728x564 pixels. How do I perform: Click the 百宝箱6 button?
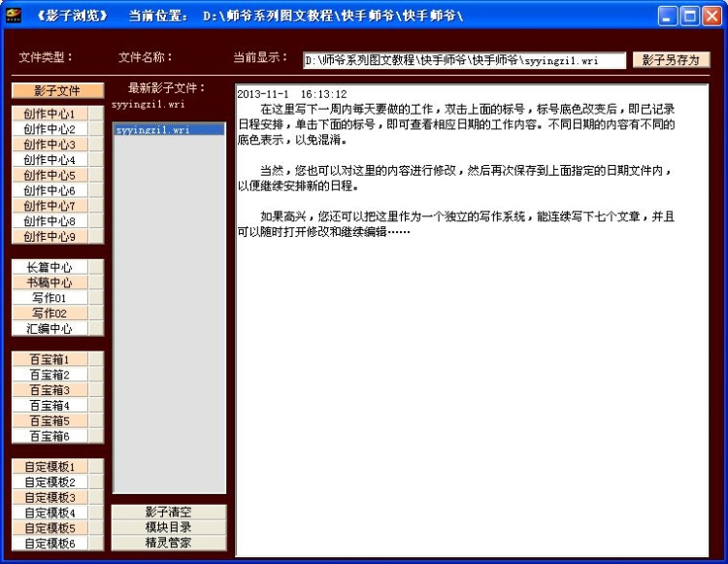tap(50, 436)
